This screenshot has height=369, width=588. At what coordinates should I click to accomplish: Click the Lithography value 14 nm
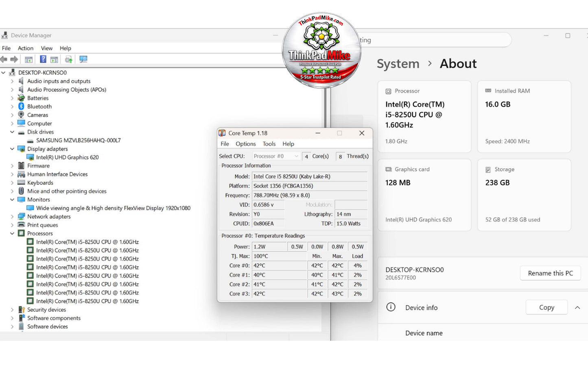pos(351,214)
